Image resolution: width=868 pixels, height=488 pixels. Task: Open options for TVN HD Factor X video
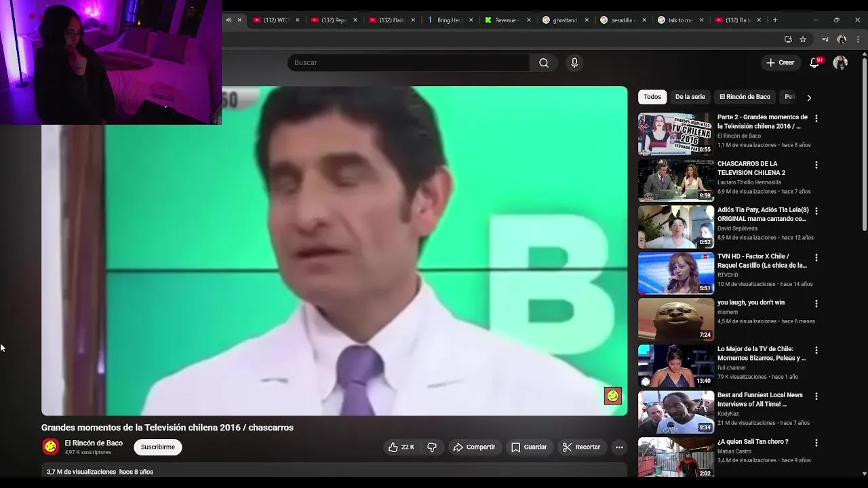coord(816,258)
